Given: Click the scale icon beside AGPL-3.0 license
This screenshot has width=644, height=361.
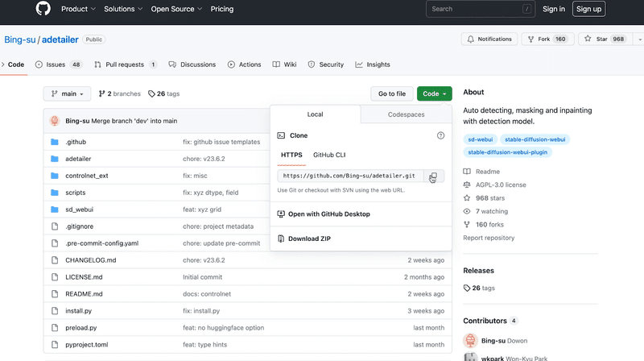Looking at the screenshot, I should (467, 185).
